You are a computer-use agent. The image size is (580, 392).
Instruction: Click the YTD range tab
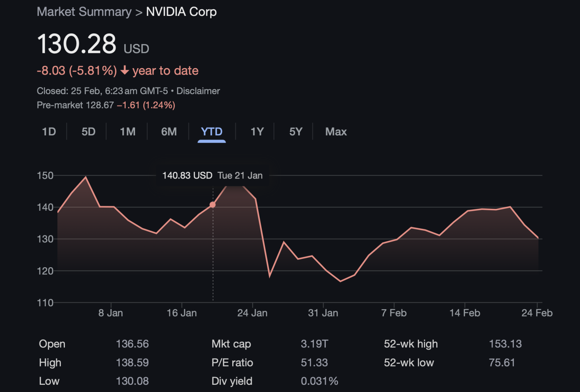[212, 132]
